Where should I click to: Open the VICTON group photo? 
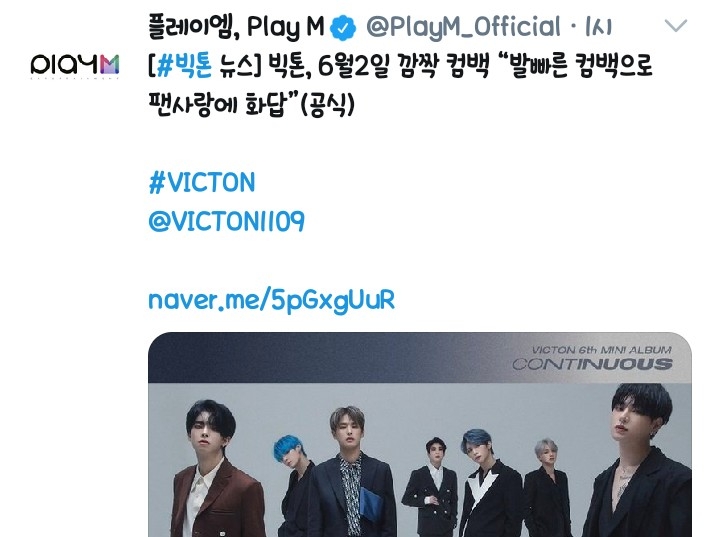420,434
